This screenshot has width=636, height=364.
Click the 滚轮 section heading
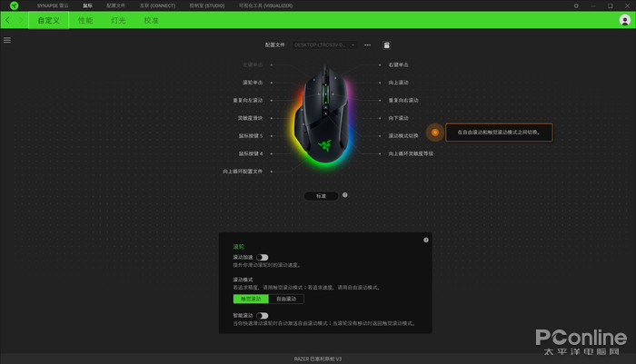click(x=238, y=247)
